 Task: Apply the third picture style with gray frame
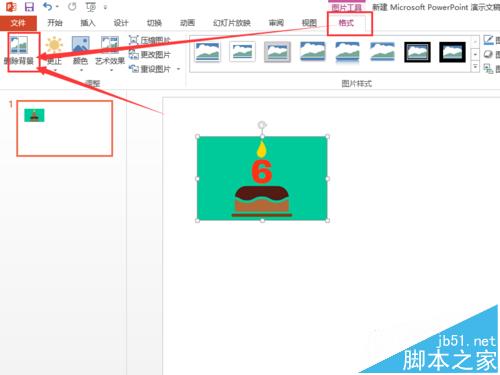pos(277,52)
